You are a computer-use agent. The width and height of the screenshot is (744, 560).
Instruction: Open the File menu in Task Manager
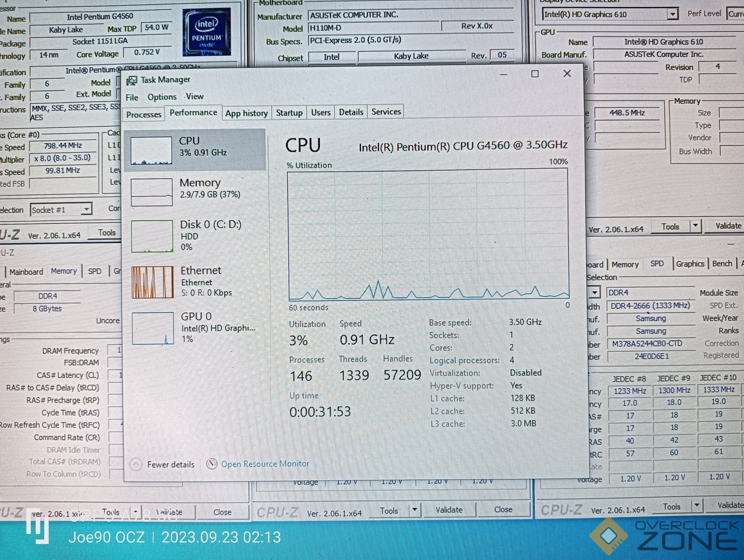[x=132, y=98]
